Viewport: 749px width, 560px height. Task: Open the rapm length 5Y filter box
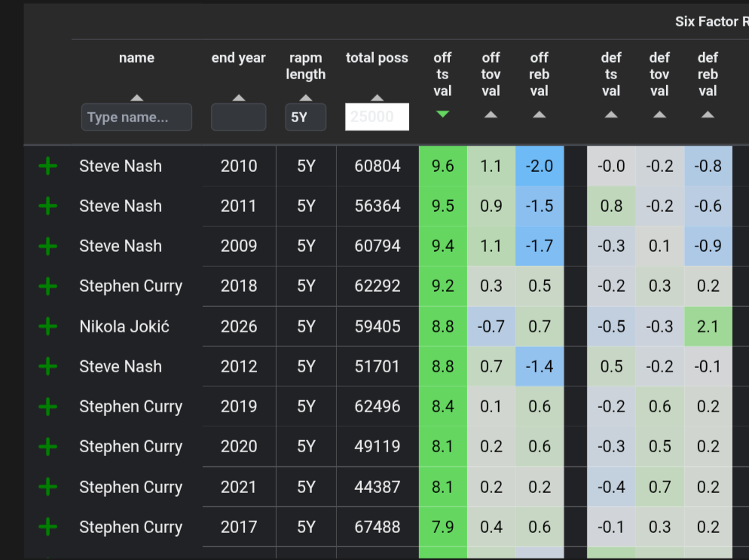coord(306,117)
